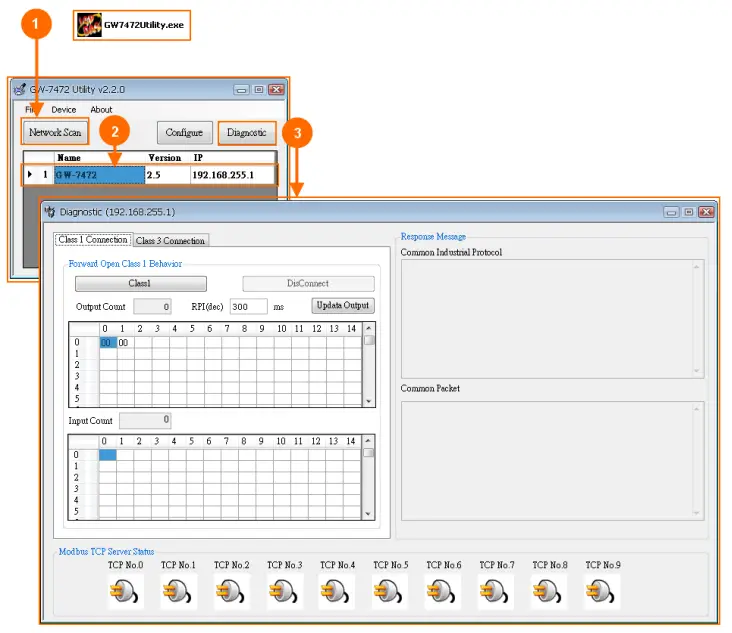Open the GW7472Utility.exe application icon

click(x=89, y=25)
